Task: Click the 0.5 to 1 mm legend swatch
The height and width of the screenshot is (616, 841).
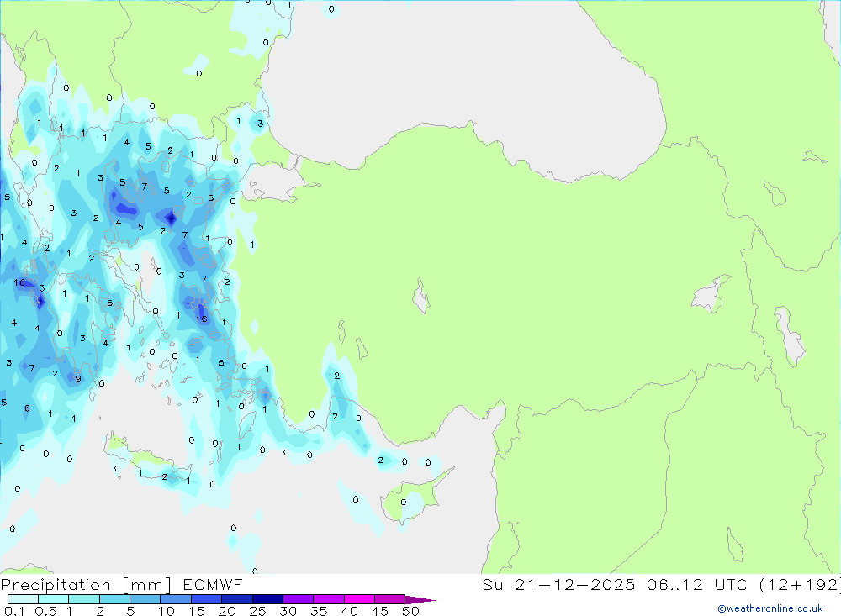Action: 54,599
